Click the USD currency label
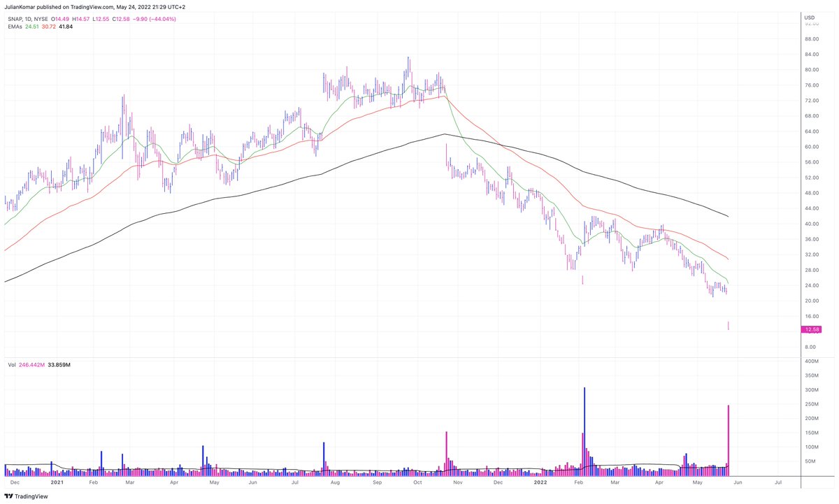Screen dimensions: 839x504 point(810,17)
